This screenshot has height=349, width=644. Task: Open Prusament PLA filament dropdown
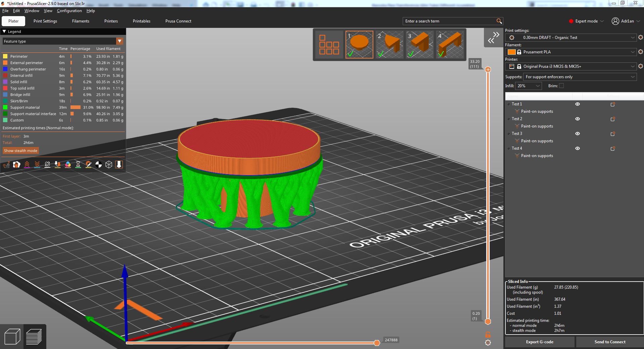571,52
